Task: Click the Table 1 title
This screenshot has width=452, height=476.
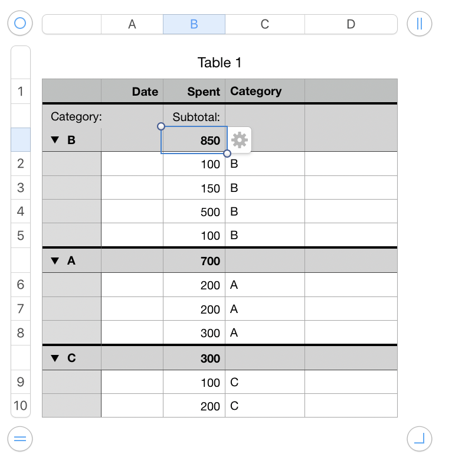Action: 220,63
